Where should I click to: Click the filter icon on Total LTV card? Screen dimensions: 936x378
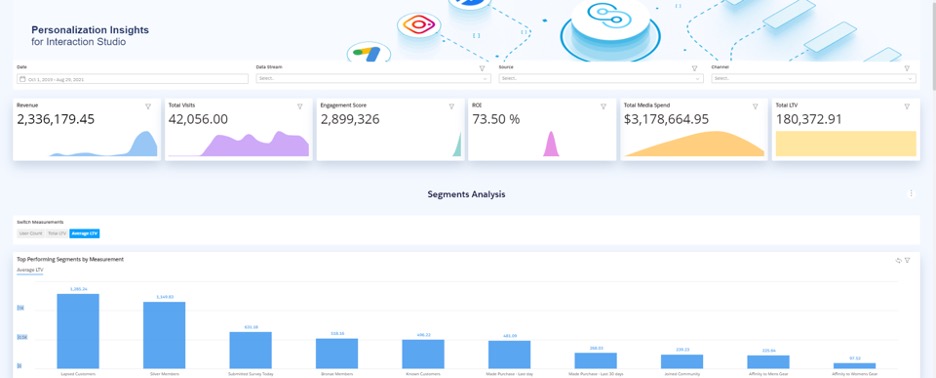[907, 106]
